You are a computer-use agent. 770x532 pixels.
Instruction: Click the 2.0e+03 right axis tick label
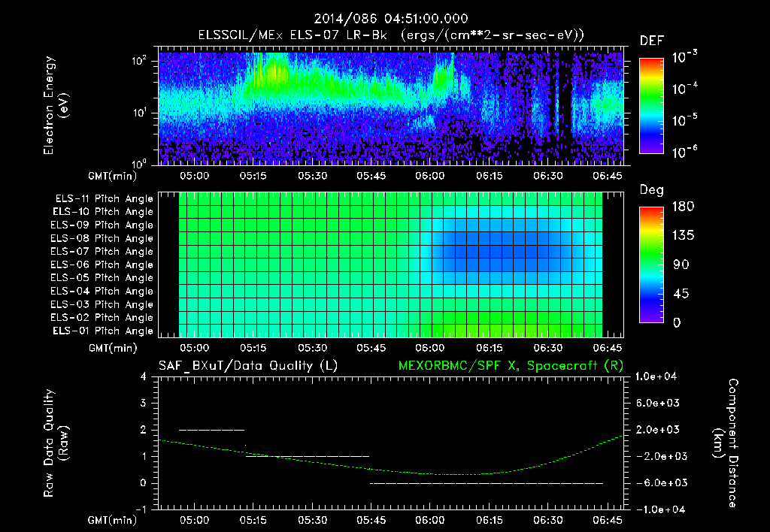(x=657, y=430)
